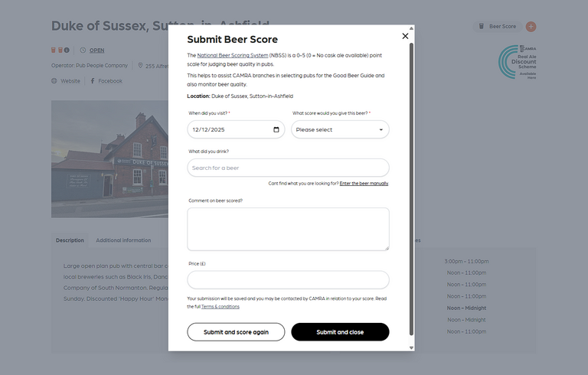Screen dimensions: 588x375
Task: Open 'Enter the beer manually' link
Action: pos(364,184)
